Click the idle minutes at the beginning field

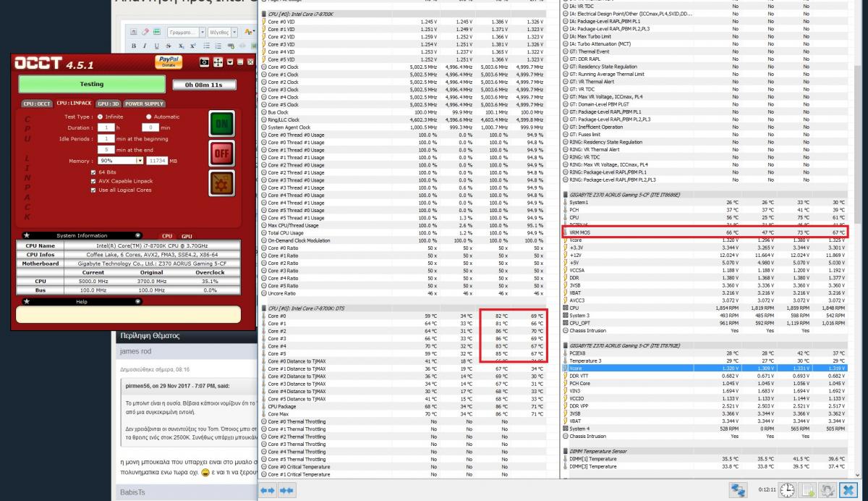pos(106,138)
